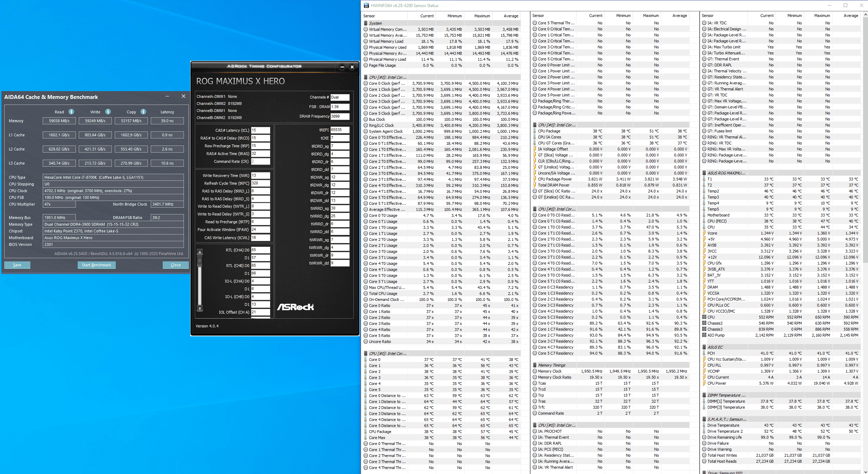Image resolution: width=868 pixels, height=474 pixels.
Task: Click the Channels # field showing Dual
Action: (340, 97)
